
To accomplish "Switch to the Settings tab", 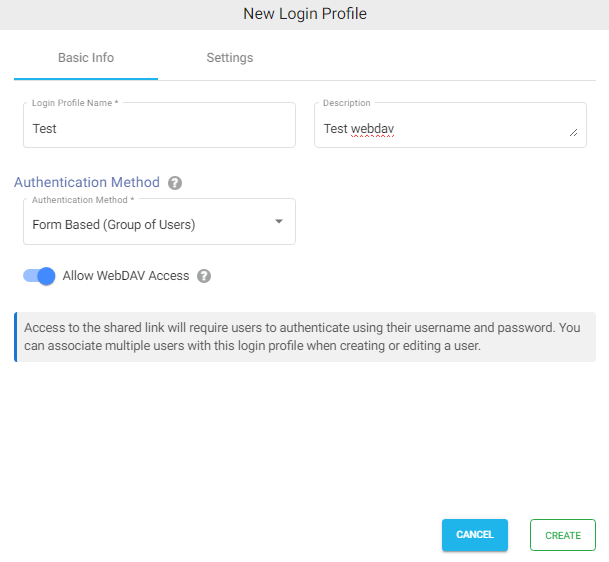I will click(229, 58).
